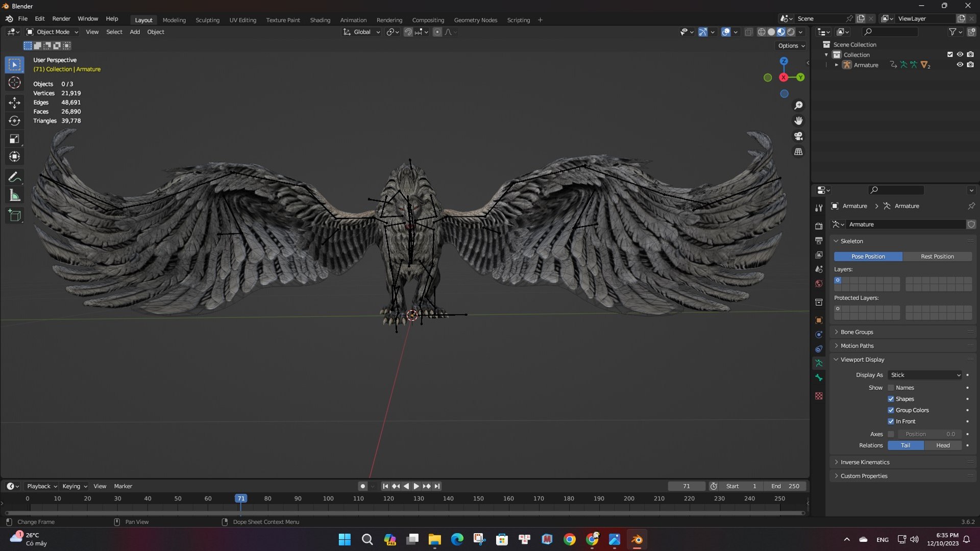Switch perspective/orthographic grid icon
980x551 pixels.
[798, 152]
